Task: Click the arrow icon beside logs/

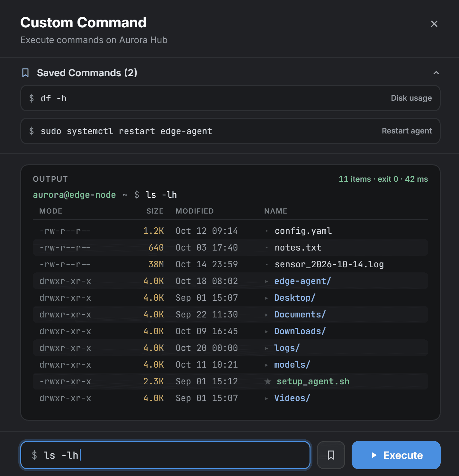Action: (266, 348)
